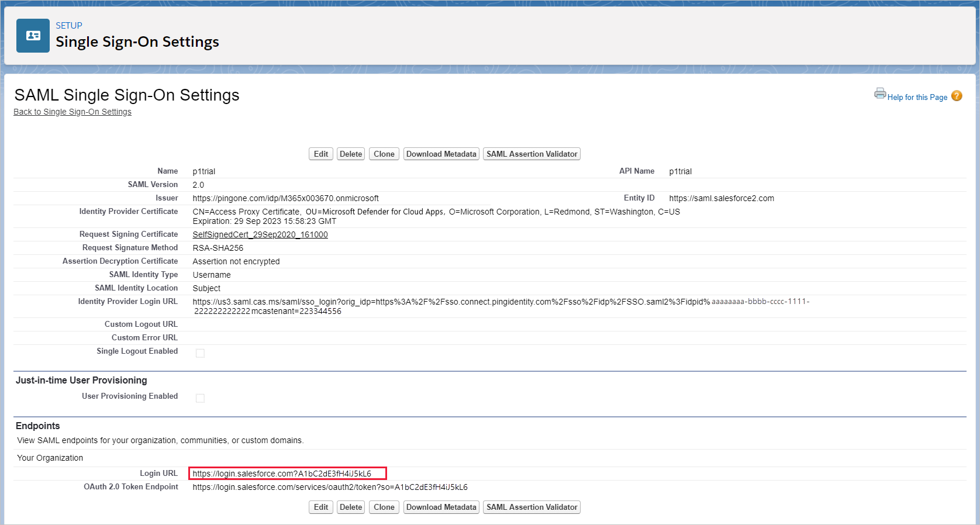980x525 pixels.
Task: Open the bottom SAML Assertion Validator
Action: pyautogui.click(x=532, y=507)
